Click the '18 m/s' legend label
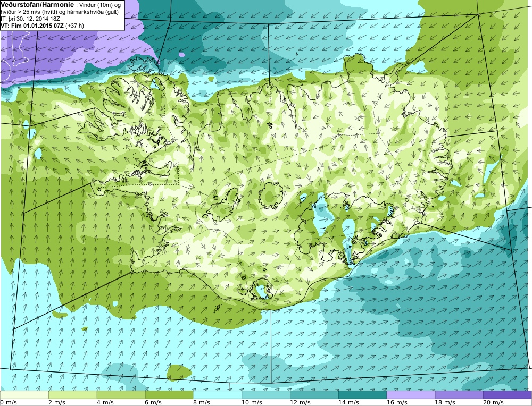This screenshot has width=532, height=406. [445, 402]
